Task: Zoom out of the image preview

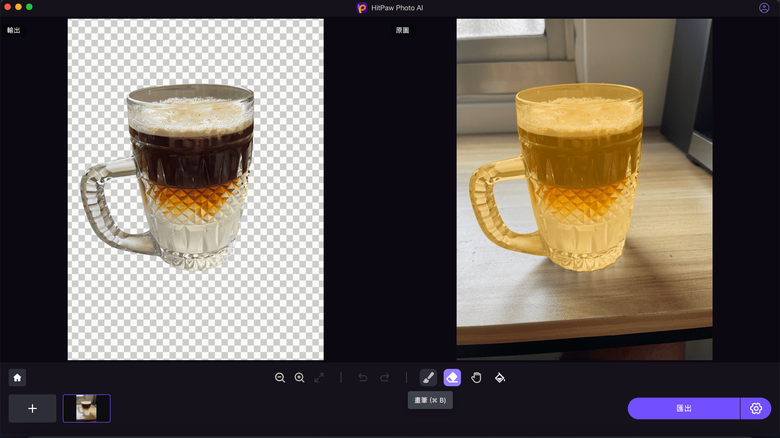Action: [280, 378]
